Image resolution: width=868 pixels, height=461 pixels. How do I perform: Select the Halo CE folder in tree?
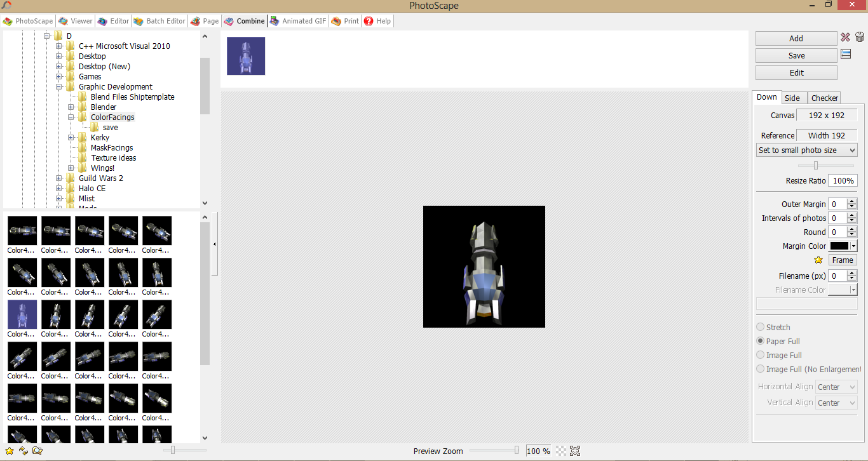(92, 188)
